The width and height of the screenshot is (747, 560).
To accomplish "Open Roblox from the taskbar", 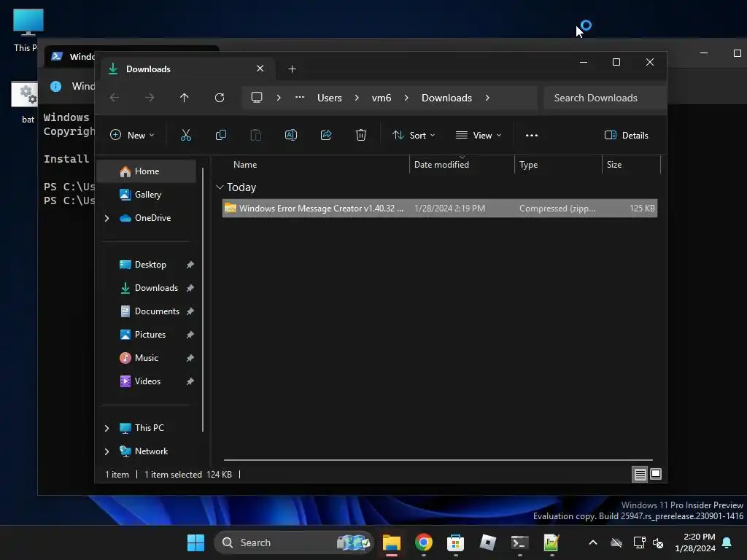I will (x=487, y=542).
